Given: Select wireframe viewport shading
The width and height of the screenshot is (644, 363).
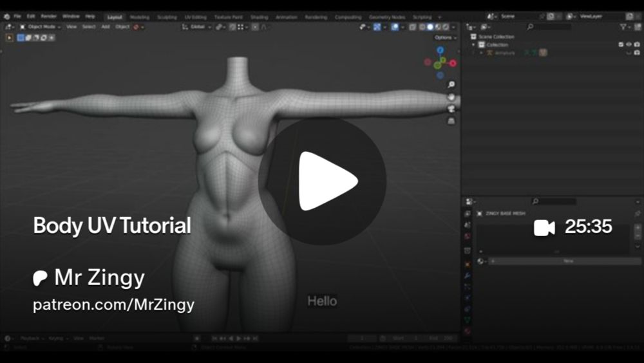Looking at the screenshot, I should (422, 27).
